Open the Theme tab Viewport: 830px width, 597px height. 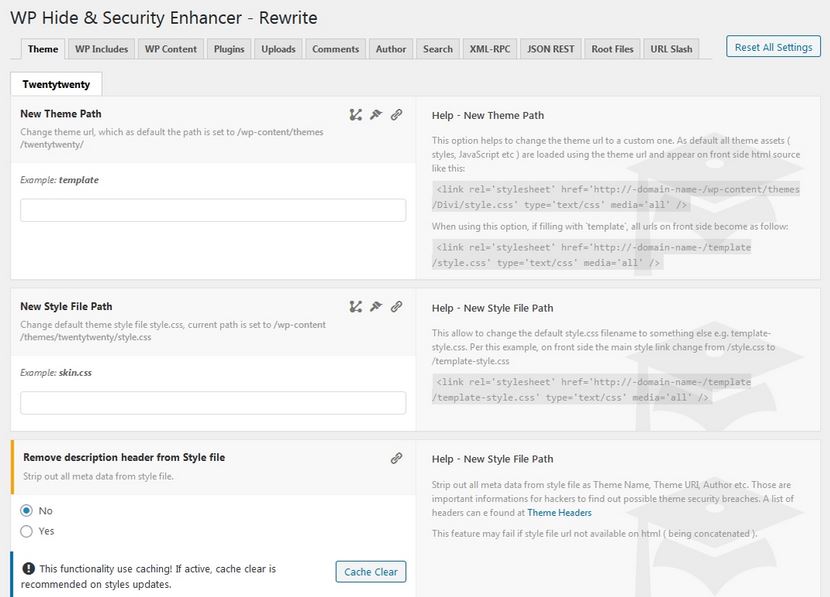(43, 49)
